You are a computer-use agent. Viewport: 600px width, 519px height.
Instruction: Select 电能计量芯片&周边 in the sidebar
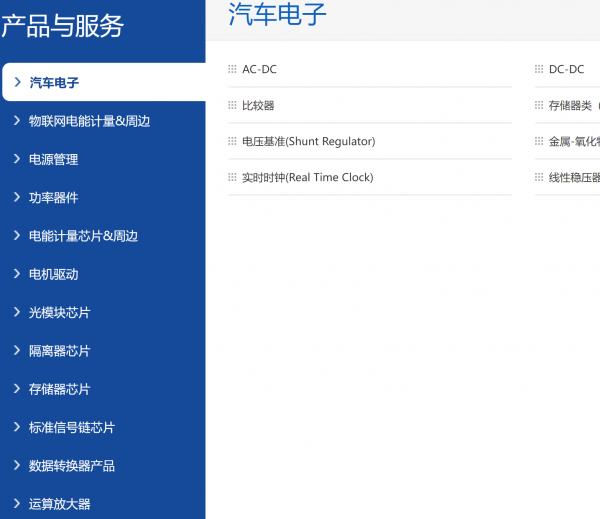(83, 236)
